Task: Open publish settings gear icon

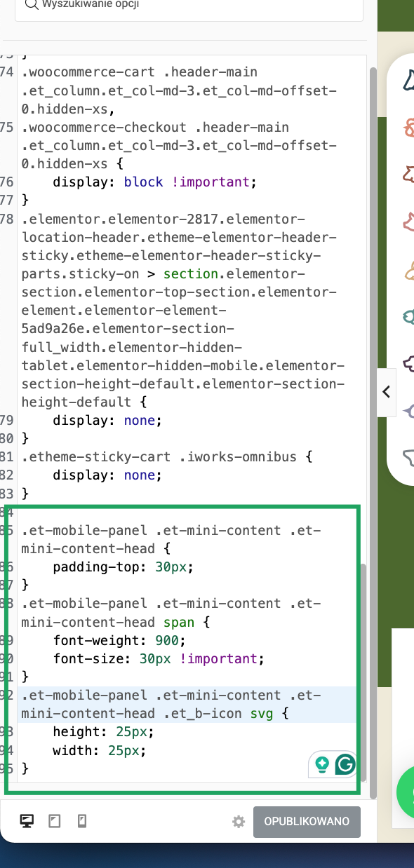Action: [239, 822]
